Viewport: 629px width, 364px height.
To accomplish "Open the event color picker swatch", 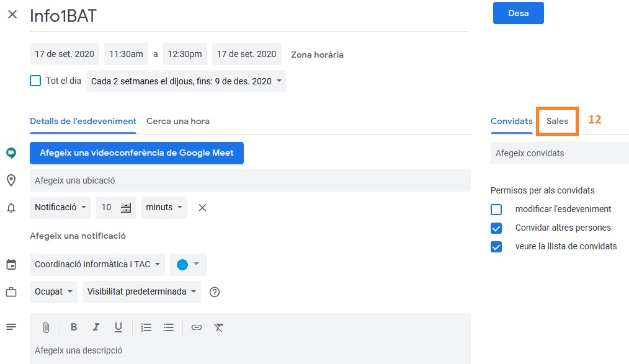I will (x=188, y=265).
